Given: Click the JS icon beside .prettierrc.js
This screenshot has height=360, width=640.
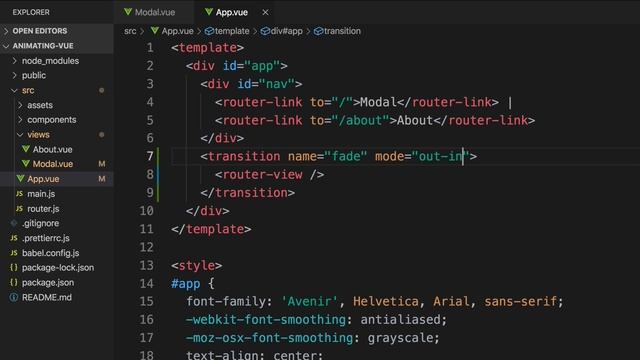Looking at the screenshot, I should coord(14,238).
